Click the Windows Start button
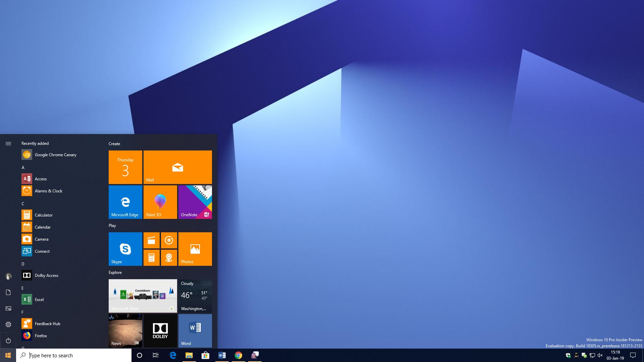The image size is (644, 362). tap(8, 355)
